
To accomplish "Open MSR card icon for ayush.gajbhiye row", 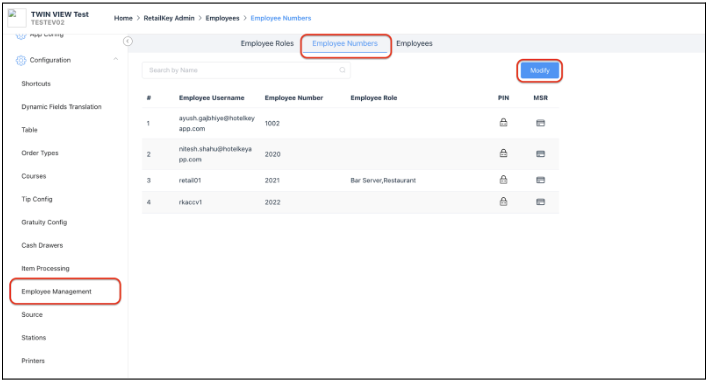I will coord(540,123).
